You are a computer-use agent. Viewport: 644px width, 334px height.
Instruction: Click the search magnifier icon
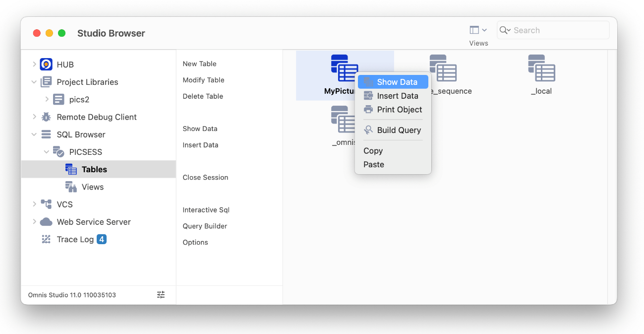tap(505, 30)
